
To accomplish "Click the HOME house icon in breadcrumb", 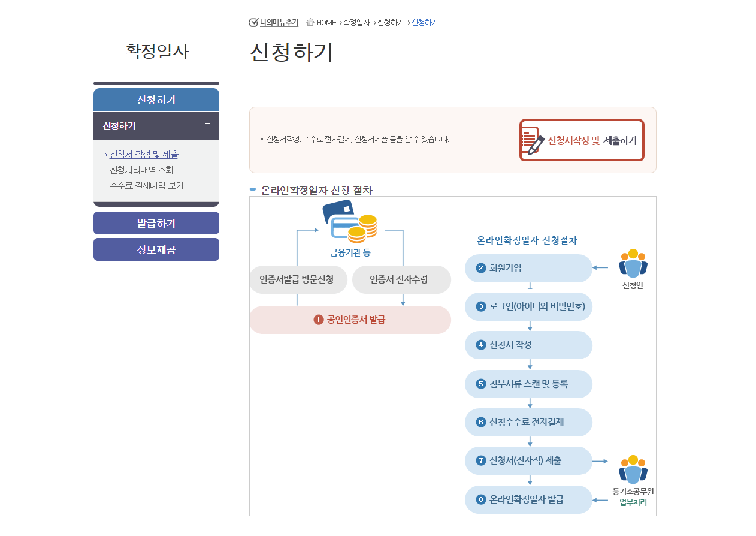I will click(310, 22).
